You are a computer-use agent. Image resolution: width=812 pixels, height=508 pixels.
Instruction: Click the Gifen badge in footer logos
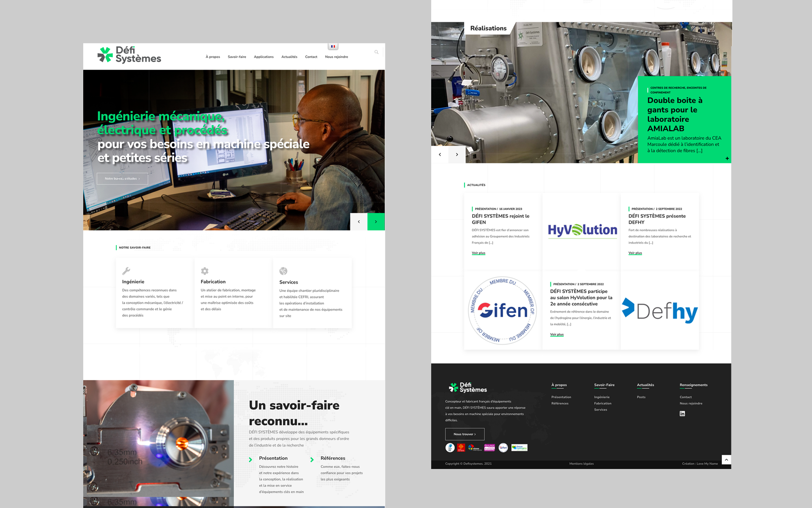503,447
